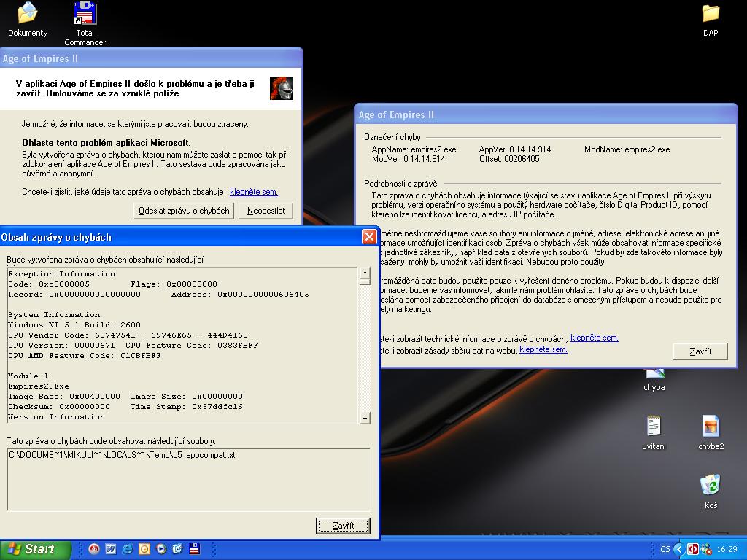Start Windows Media Player from Quick Launch
Screen dimensions: 747x560
tap(160, 549)
